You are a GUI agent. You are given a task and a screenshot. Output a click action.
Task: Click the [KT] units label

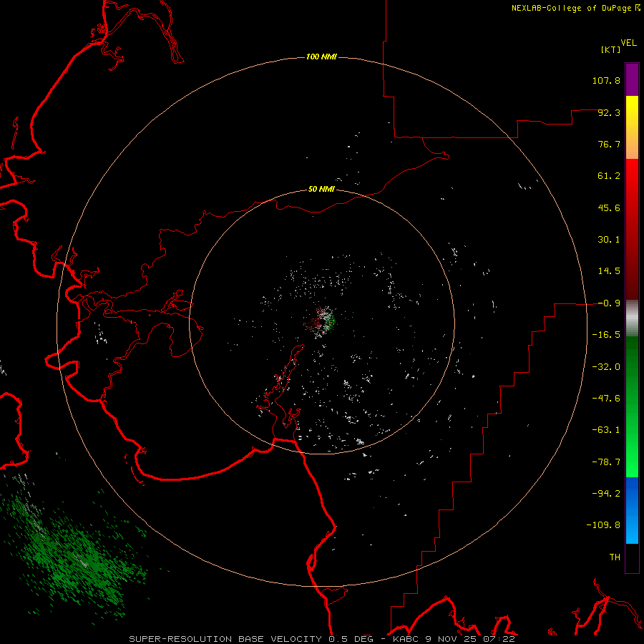tap(611, 49)
